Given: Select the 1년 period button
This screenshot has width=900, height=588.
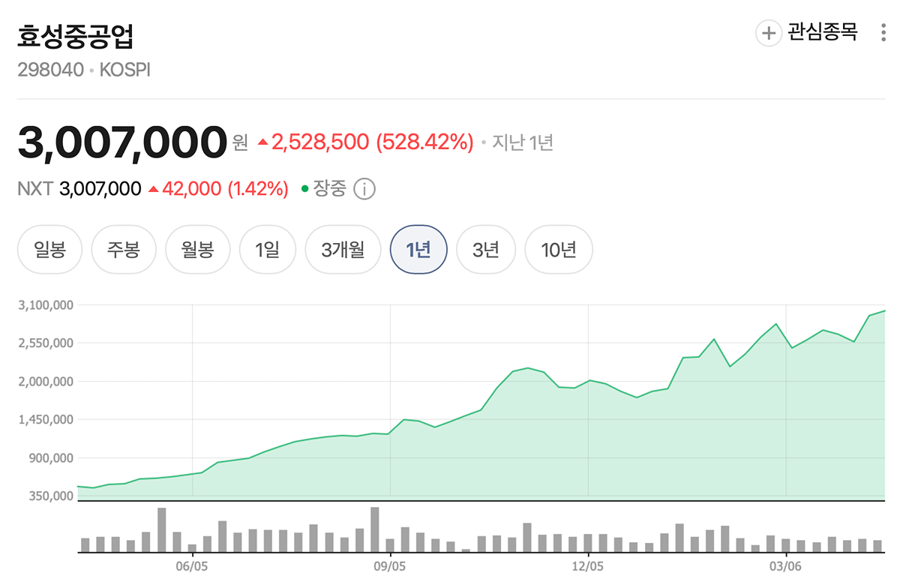Looking at the screenshot, I should point(418,249).
